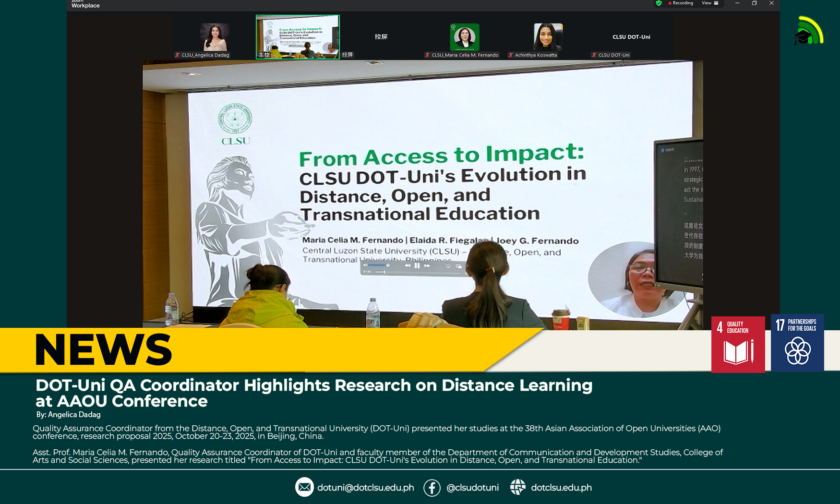840x504 pixels.
Task: Open the View layout menu
Action: pyautogui.click(x=710, y=3)
